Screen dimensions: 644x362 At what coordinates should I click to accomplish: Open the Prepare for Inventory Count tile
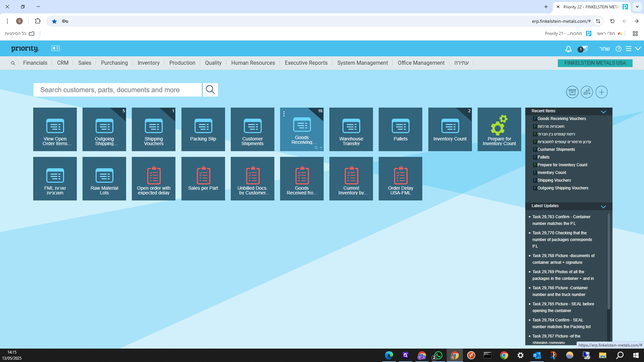click(x=499, y=129)
